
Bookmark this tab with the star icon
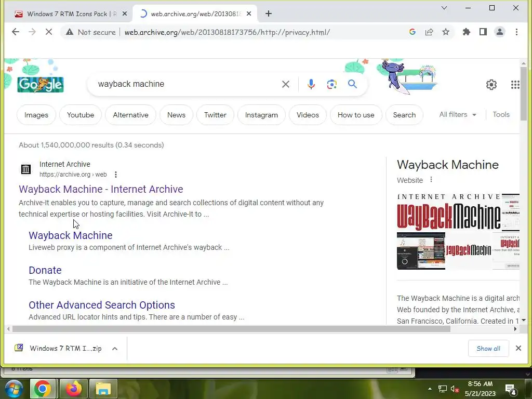(x=445, y=32)
